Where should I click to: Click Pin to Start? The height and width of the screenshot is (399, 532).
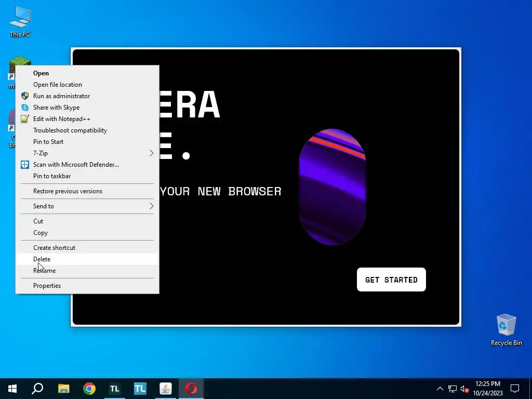(87, 141)
